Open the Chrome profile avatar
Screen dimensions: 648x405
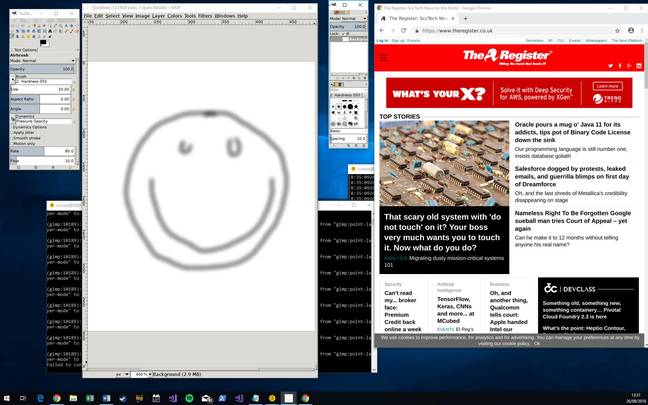click(631, 30)
